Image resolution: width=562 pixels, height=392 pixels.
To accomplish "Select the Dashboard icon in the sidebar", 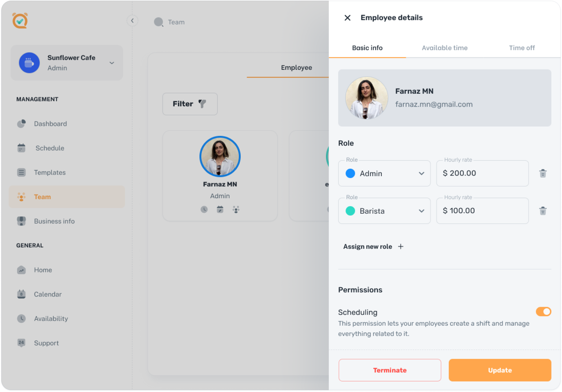I will pyautogui.click(x=21, y=123).
